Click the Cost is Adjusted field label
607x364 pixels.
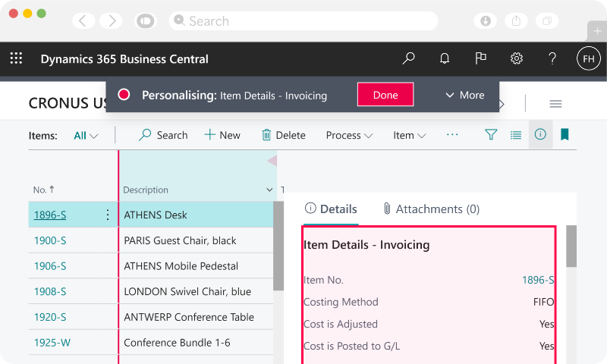click(340, 324)
